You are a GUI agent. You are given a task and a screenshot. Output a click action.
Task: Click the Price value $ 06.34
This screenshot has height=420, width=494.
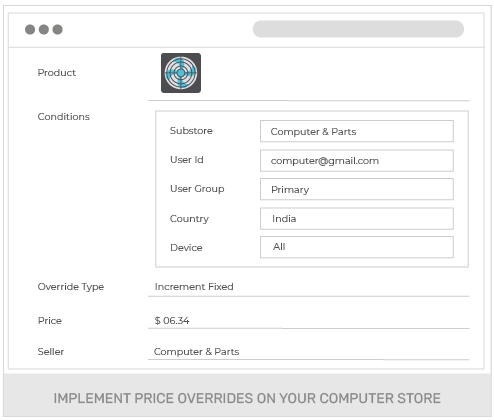tap(172, 321)
